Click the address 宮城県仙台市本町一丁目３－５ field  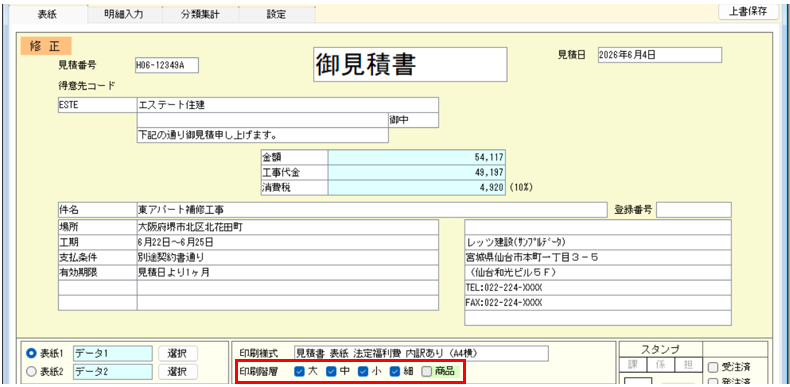click(x=598, y=257)
